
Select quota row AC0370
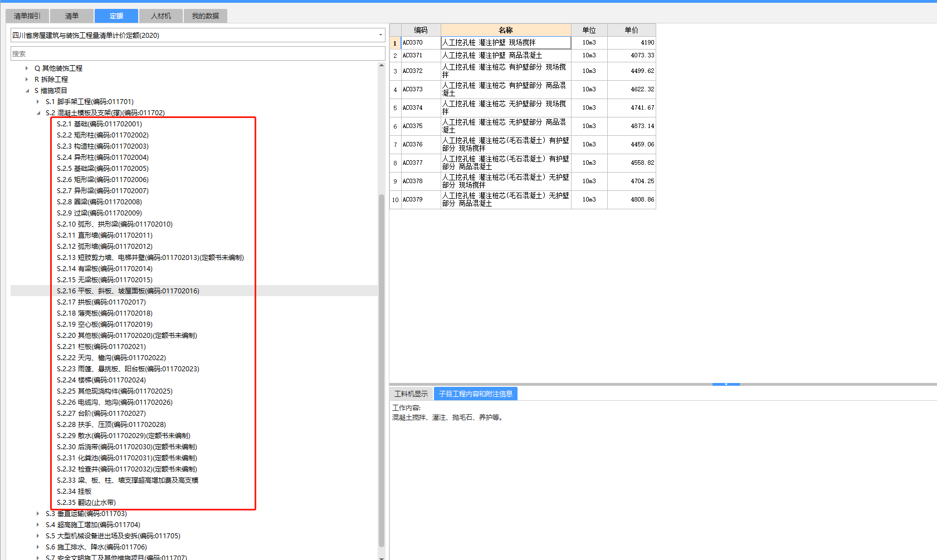click(x=523, y=43)
